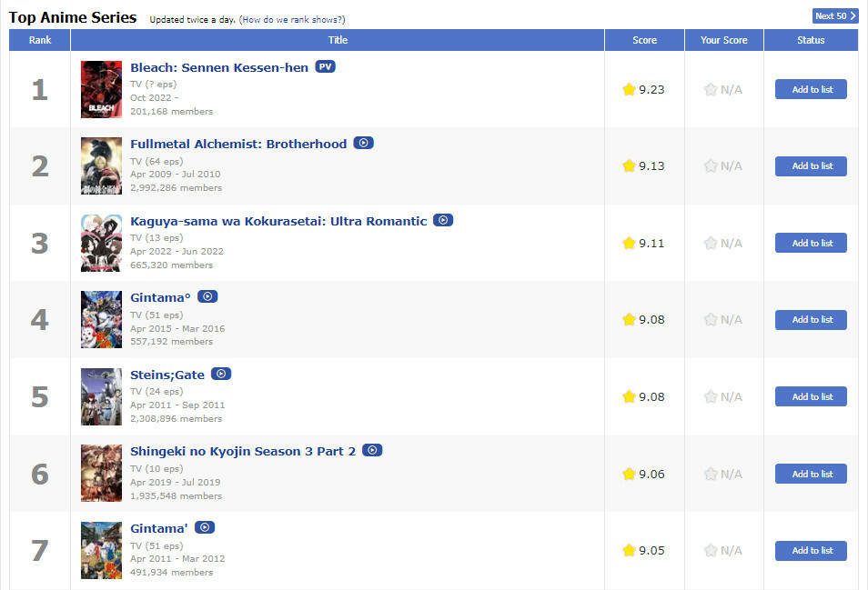Click the play icon next to Gintama°
The image size is (868, 590).
207,297
